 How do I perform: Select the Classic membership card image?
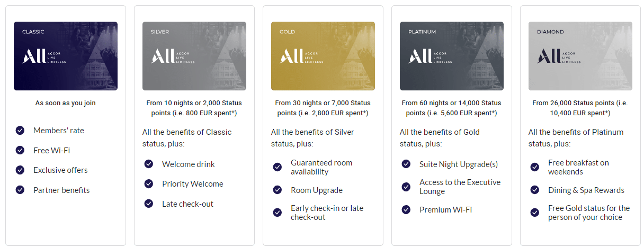(66, 56)
